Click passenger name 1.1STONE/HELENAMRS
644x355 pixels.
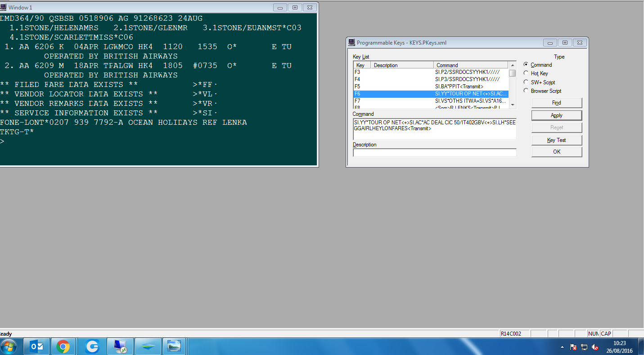[54, 28]
